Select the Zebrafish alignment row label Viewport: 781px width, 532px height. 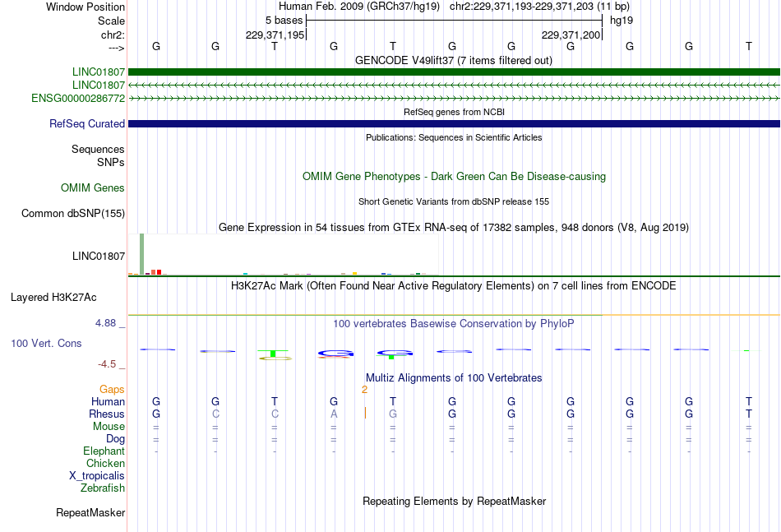[103, 488]
